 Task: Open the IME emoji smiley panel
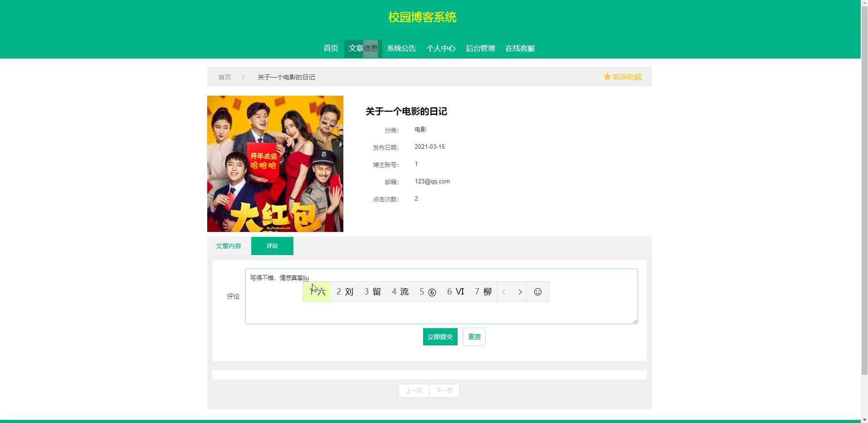pos(538,292)
